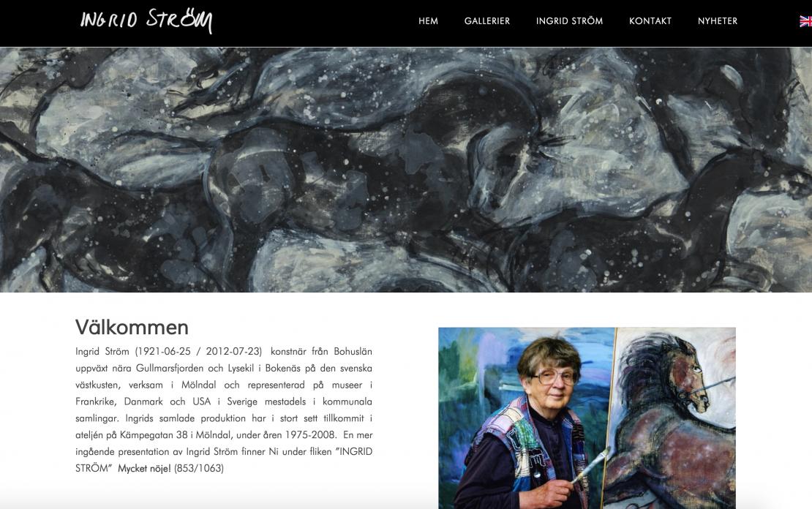Click the UK flag language icon
The height and width of the screenshot is (509, 812).
(x=806, y=21)
